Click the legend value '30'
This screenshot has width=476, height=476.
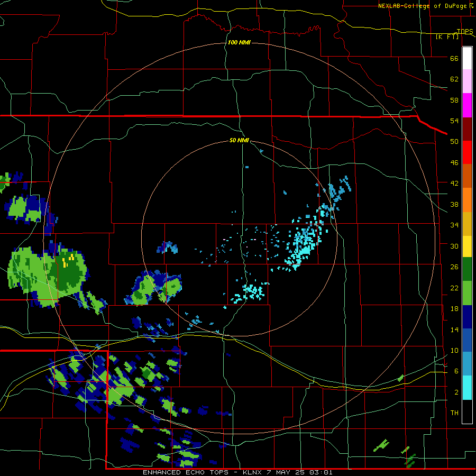click(x=454, y=246)
